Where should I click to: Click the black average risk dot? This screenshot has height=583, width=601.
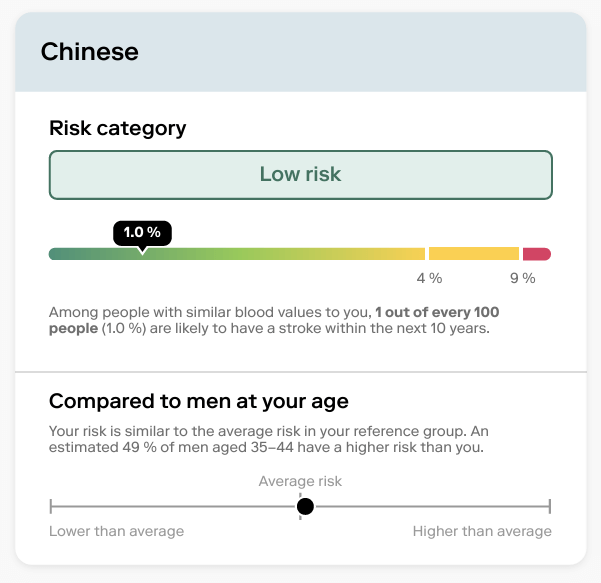tap(305, 506)
